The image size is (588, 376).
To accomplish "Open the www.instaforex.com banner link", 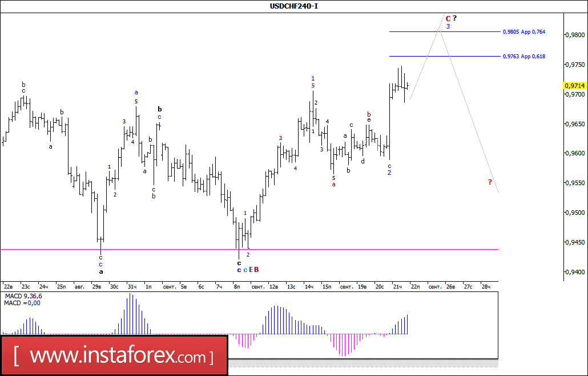I will coord(114,355).
